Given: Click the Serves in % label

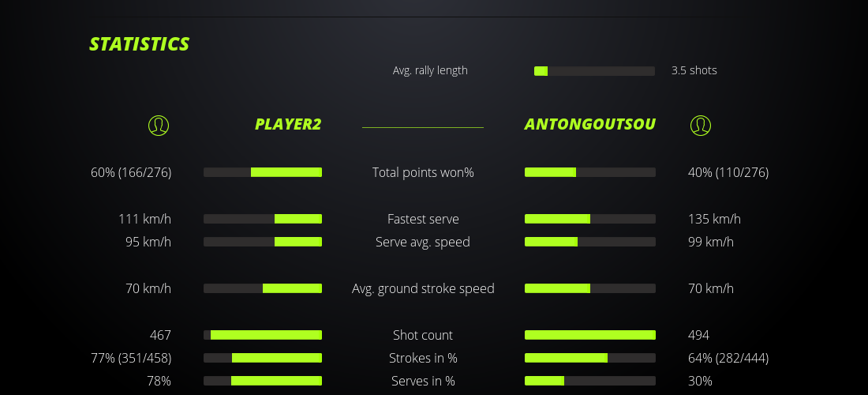Looking at the screenshot, I should coord(423,381).
